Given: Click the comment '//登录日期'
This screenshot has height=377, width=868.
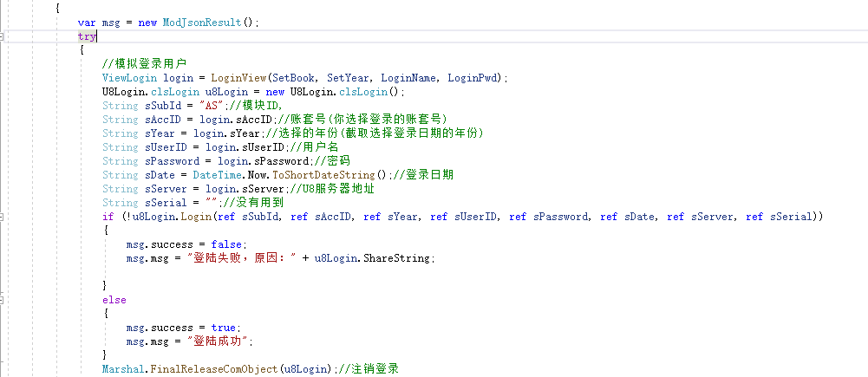Looking at the screenshot, I should click(x=421, y=175).
